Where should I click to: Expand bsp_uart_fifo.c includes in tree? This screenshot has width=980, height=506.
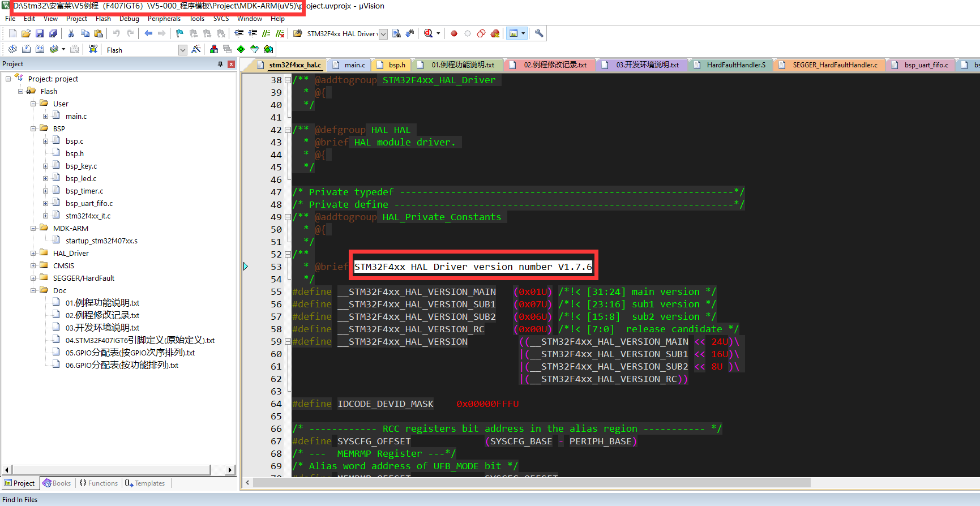coord(46,203)
